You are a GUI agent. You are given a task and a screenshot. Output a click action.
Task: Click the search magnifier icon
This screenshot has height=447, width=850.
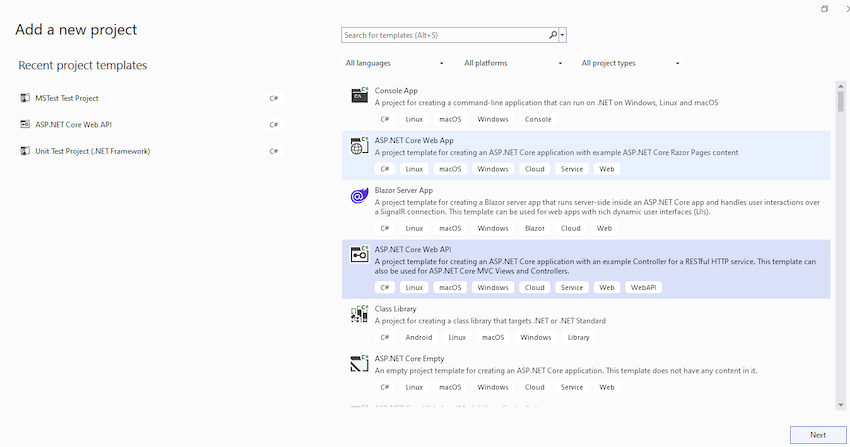552,35
